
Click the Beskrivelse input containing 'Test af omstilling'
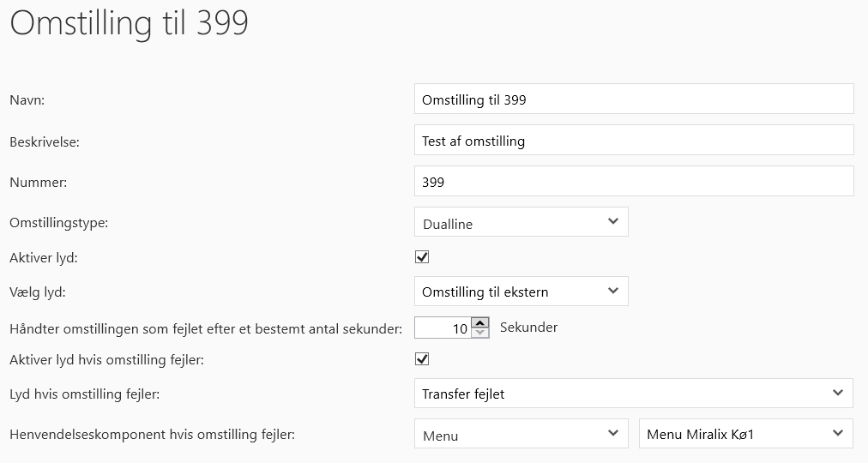point(633,141)
